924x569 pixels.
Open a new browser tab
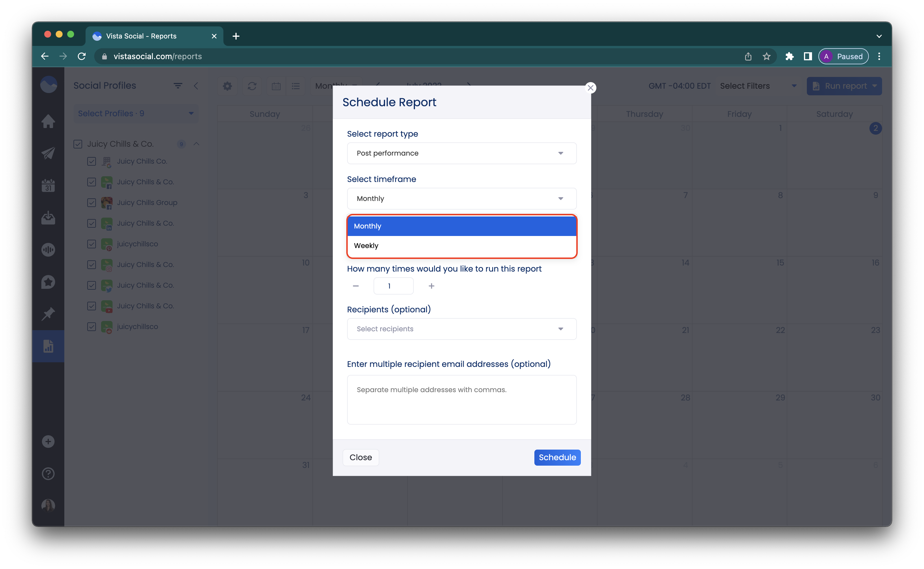tap(236, 36)
